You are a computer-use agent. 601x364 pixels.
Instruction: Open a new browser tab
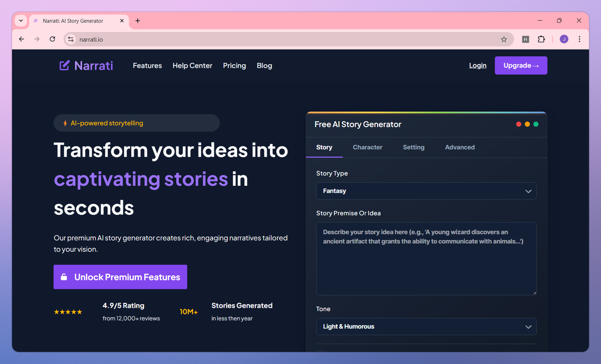[x=138, y=21]
